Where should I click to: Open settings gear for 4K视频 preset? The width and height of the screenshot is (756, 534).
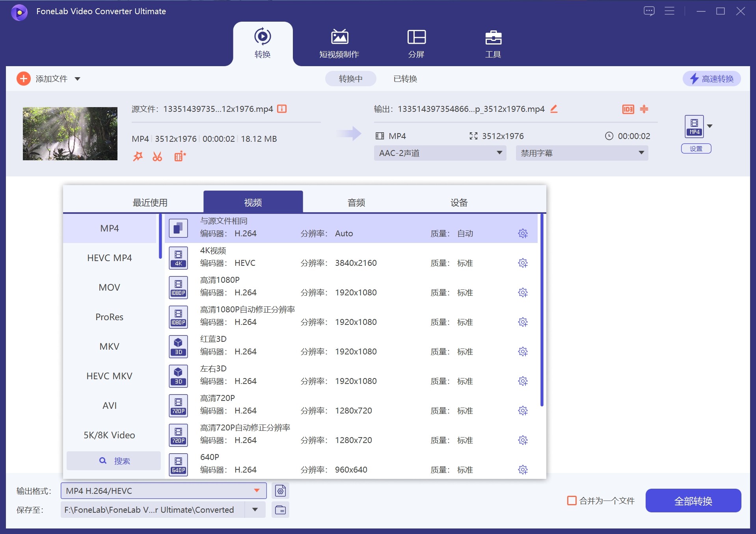(x=523, y=263)
